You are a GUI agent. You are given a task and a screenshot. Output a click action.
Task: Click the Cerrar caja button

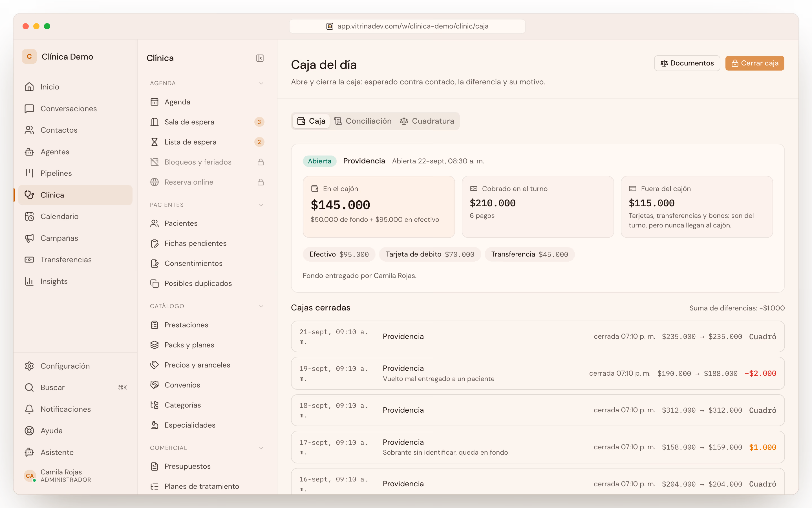754,63
